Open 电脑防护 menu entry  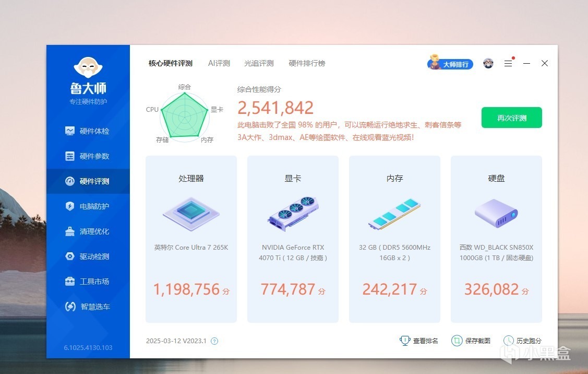coord(88,206)
